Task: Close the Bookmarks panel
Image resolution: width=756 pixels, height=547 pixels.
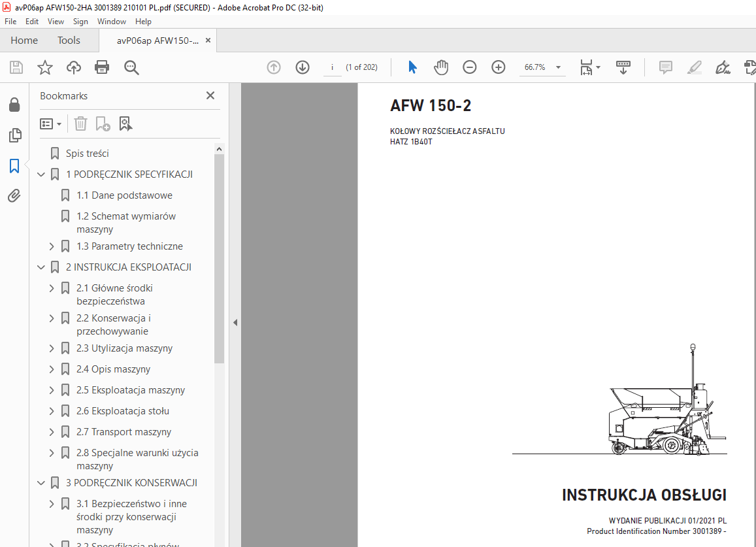Action: click(x=210, y=95)
